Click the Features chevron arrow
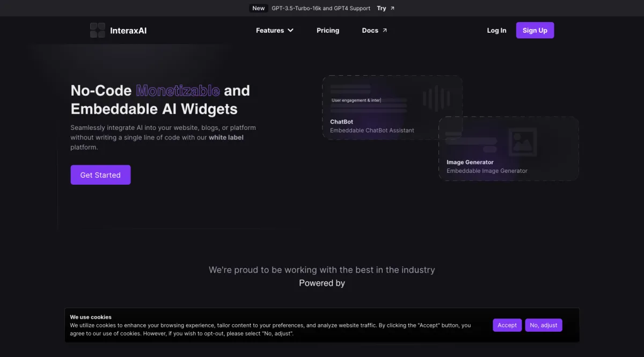Image resolution: width=644 pixels, height=357 pixels. pos(291,31)
